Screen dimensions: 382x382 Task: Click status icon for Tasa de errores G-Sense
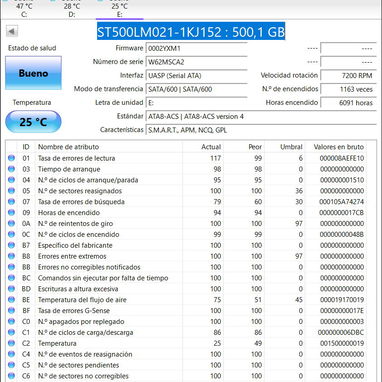(12, 311)
